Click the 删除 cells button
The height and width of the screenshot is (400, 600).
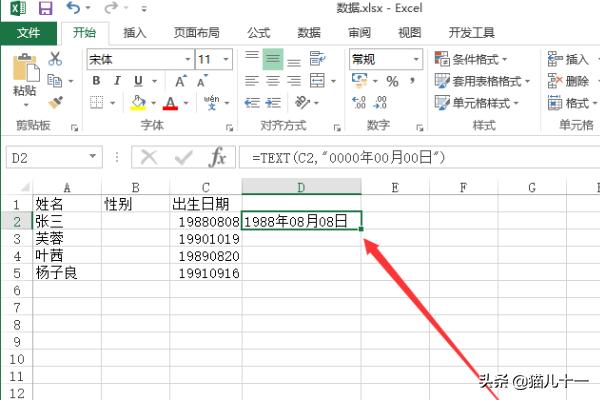click(569, 81)
